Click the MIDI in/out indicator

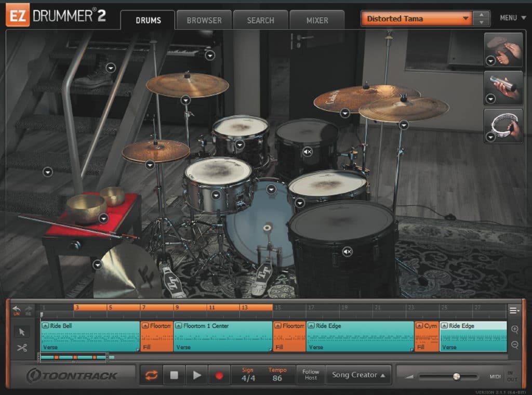(503, 376)
